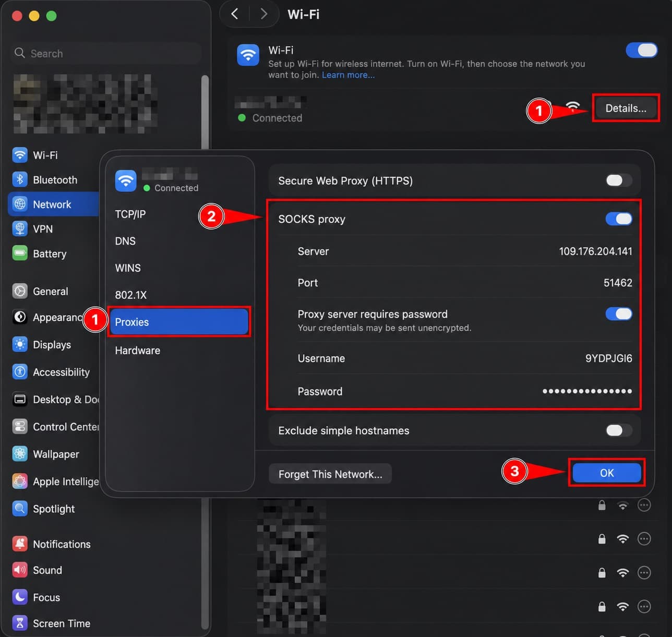The width and height of the screenshot is (672, 637).
Task: Edit the SOCKS proxy Port field
Action: click(x=618, y=283)
